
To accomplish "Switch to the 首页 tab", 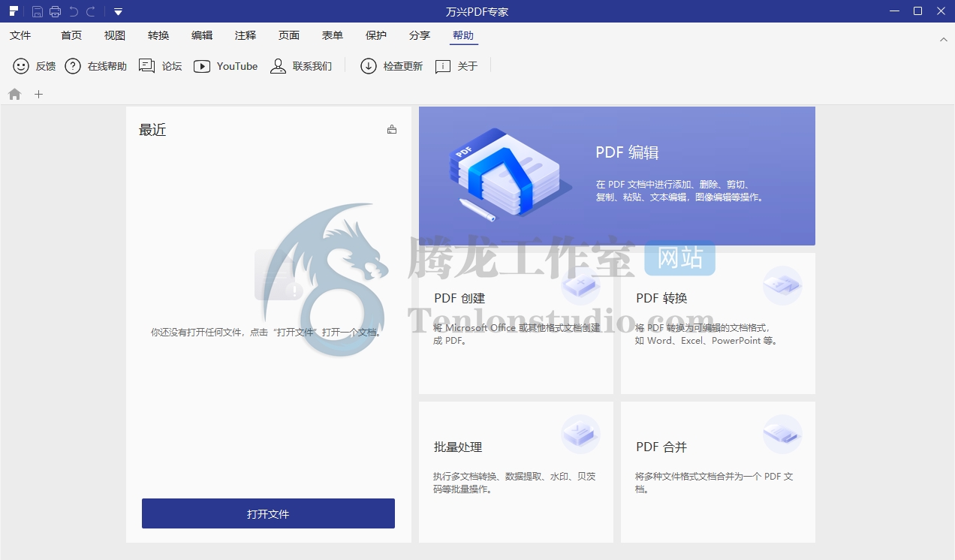I will [x=71, y=35].
